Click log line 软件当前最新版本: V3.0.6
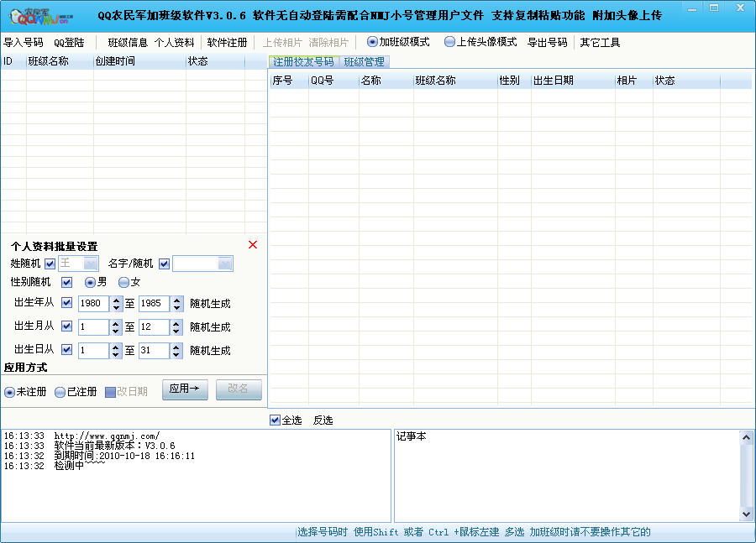 click(114, 446)
